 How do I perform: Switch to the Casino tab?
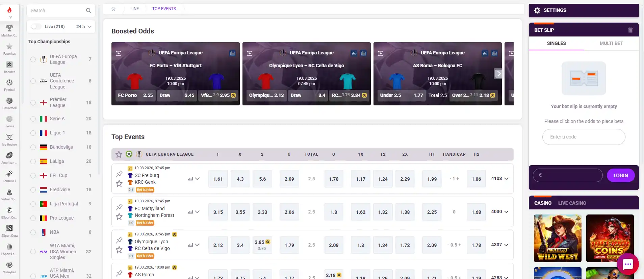click(543, 203)
